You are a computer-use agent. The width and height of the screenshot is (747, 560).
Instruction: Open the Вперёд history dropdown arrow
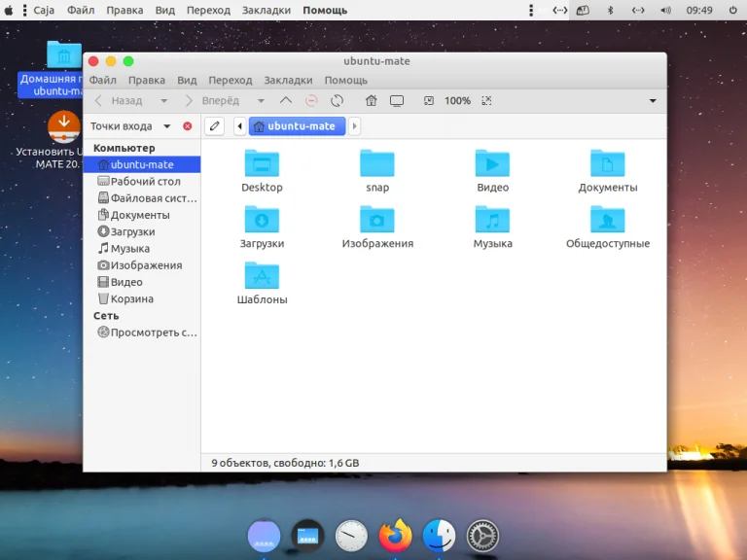point(261,101)
